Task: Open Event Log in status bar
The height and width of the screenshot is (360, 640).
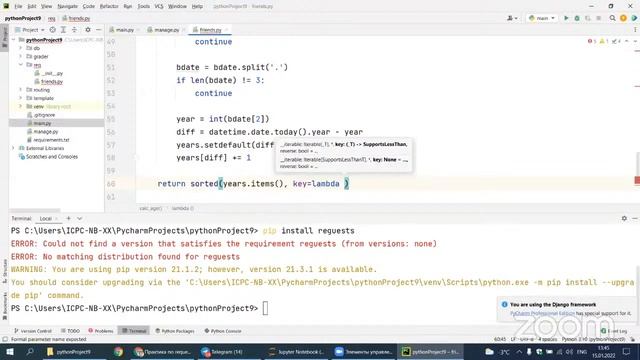Action: click(614, 331)
